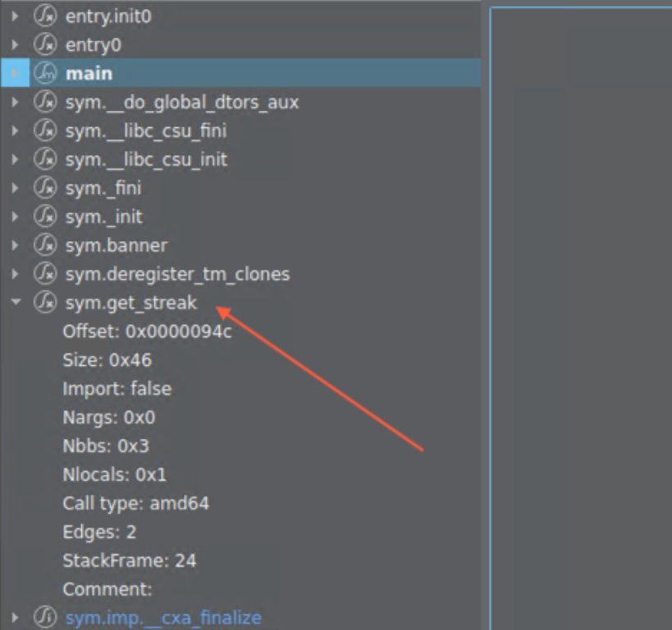Screen dimensions: 672x630
Task: Click the function icon beside entry.init0
Action: (45, 16)
